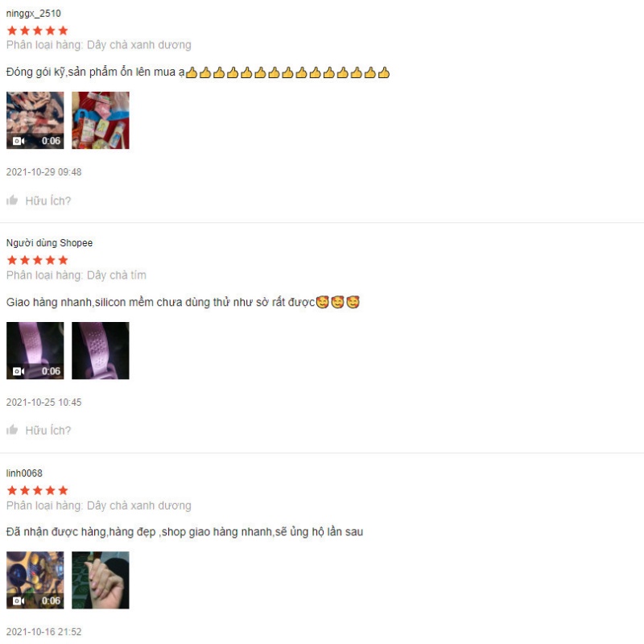The height and width of the screenshot is (644, 644).
Task: Play purple strap review video
Action: point(35,351)
